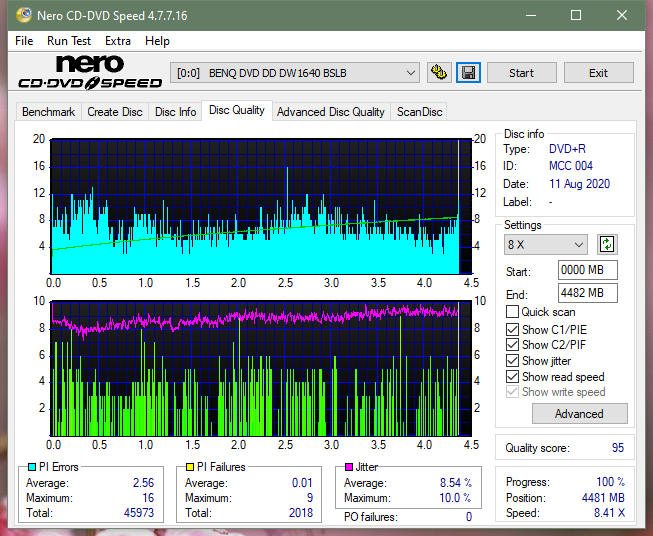Click the Speed value 8.41 X

pos(610,513)
